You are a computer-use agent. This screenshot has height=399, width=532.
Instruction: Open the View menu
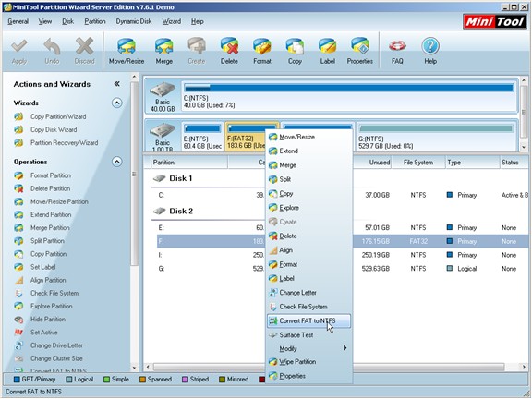[44, 21]
